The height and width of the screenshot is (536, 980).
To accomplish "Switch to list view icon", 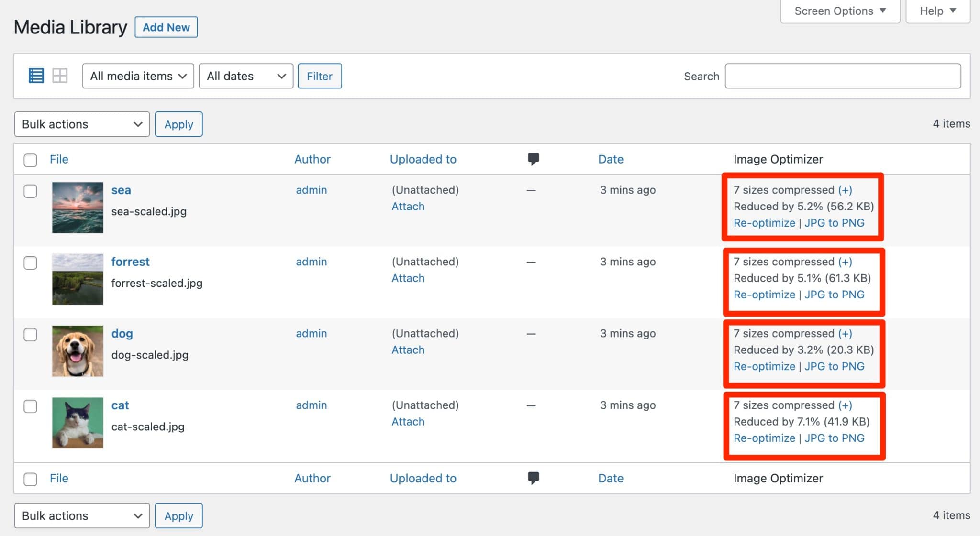I will [36, 76].
